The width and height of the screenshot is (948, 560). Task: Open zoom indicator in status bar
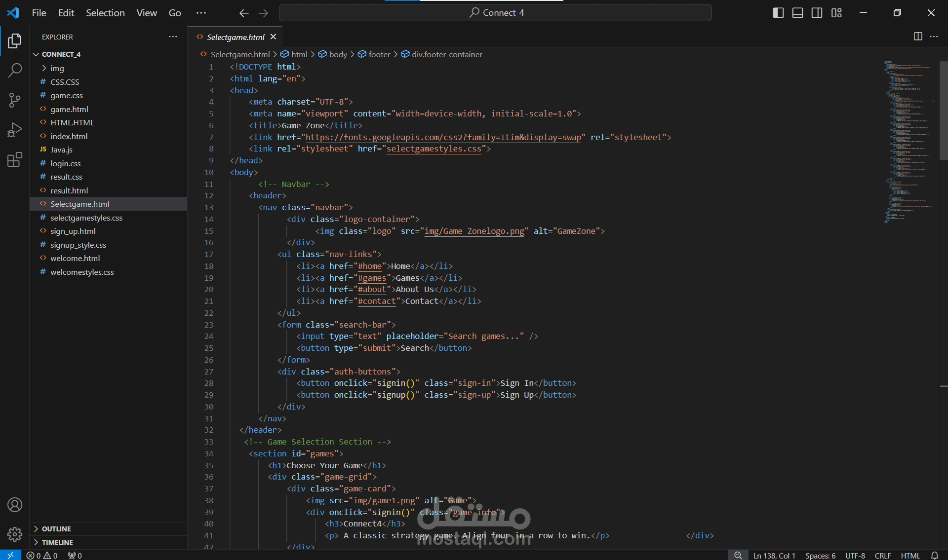[738, 556]
